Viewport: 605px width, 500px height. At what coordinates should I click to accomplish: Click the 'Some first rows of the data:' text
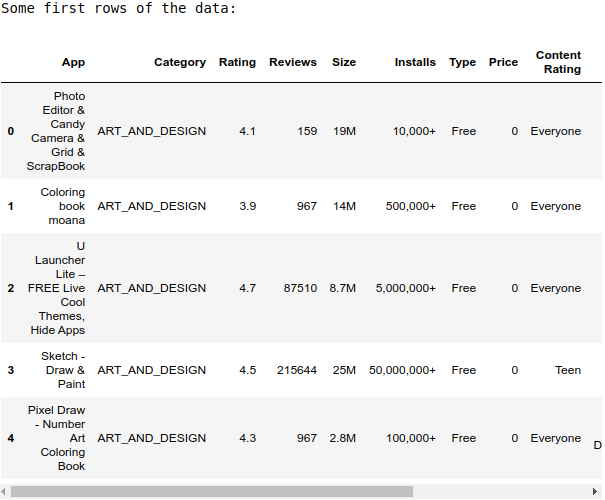pyautogui.click(x=118, y=8)
